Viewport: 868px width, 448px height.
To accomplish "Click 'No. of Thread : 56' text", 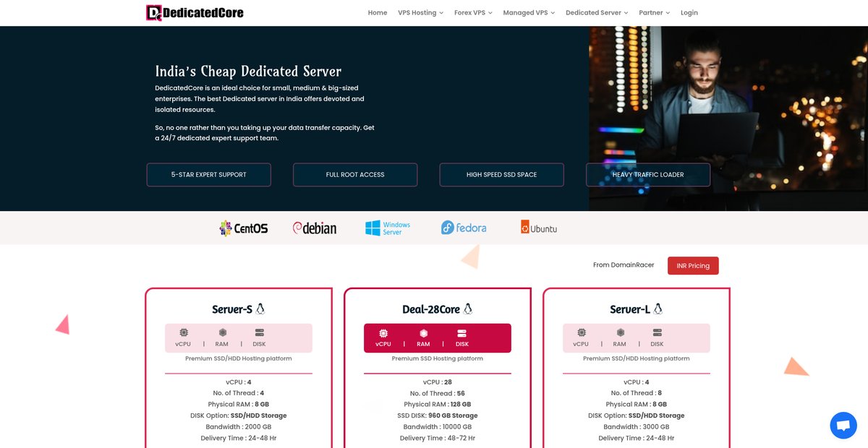I will click(438, 393).
